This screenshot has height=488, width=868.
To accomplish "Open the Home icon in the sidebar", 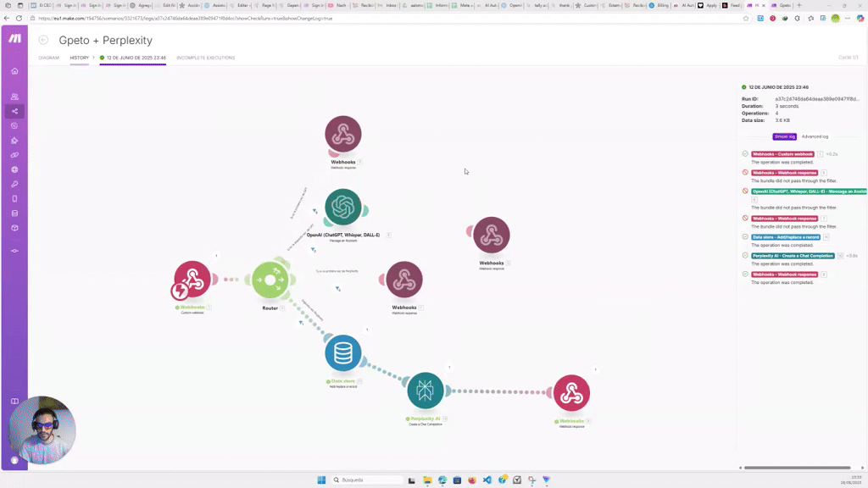I will tap(15, 71).
